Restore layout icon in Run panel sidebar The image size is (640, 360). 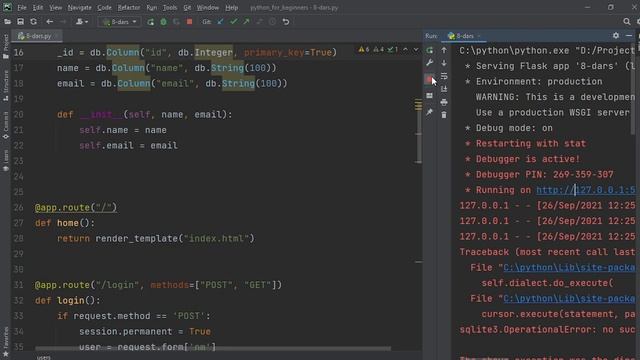click(x=429, y=96)
